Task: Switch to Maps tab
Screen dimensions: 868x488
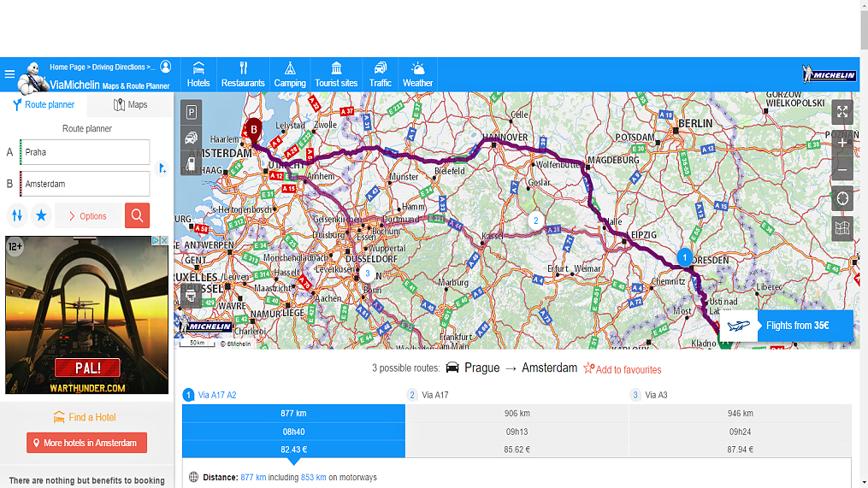Action: click(131, 104)
